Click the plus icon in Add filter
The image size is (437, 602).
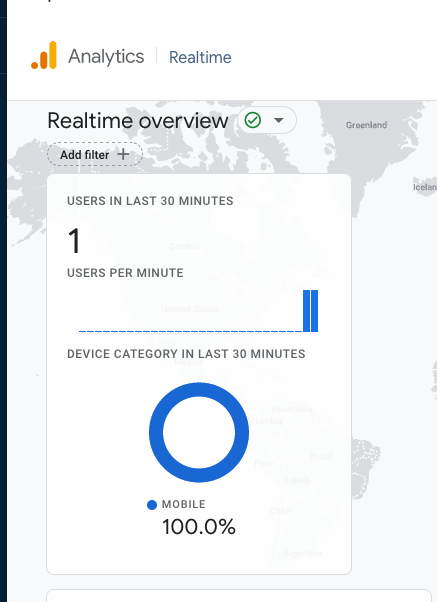tap(123, 154)
